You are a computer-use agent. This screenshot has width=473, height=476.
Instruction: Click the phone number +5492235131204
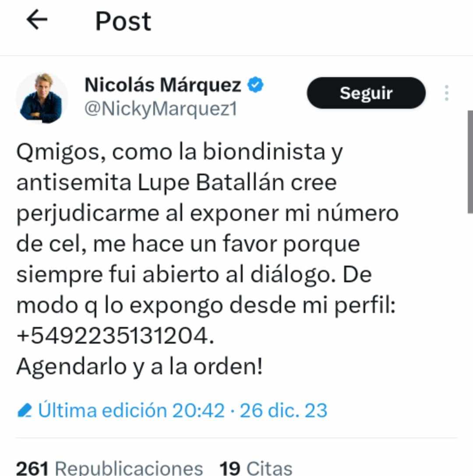click(x=115, y=336)
